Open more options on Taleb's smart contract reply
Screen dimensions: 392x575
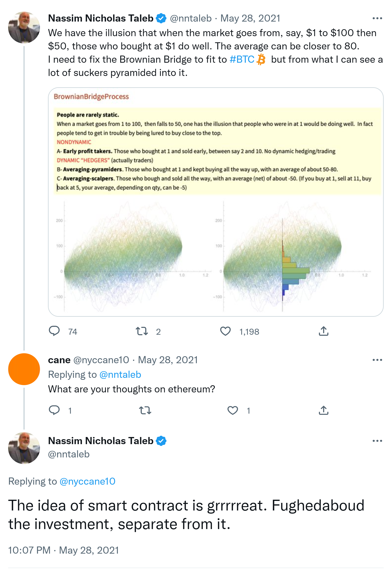pyautogui.click(x=377, y=441)
